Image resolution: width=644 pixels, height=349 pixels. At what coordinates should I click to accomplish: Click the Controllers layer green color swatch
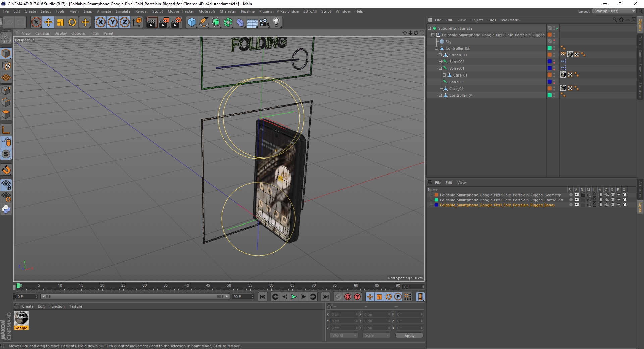point(436,200)
